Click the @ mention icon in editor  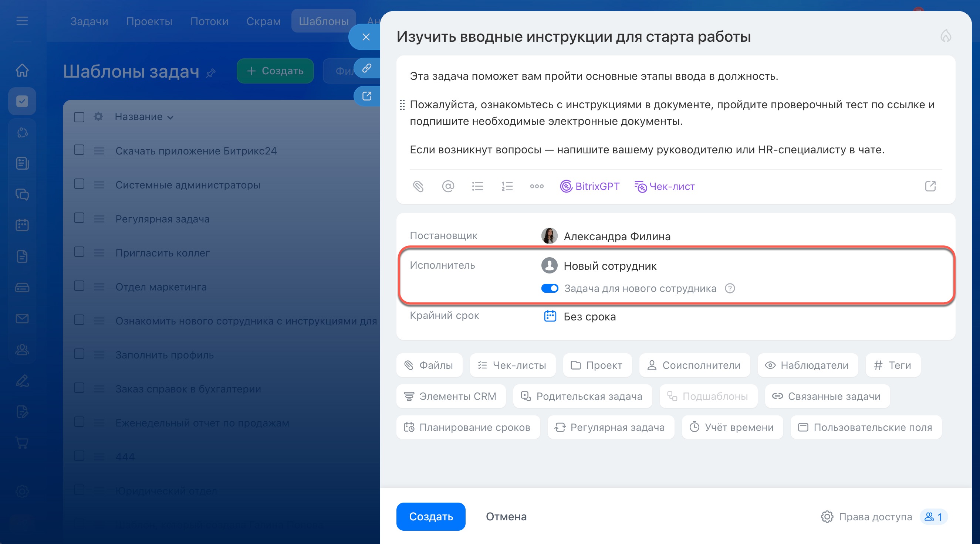pos(448,186)
